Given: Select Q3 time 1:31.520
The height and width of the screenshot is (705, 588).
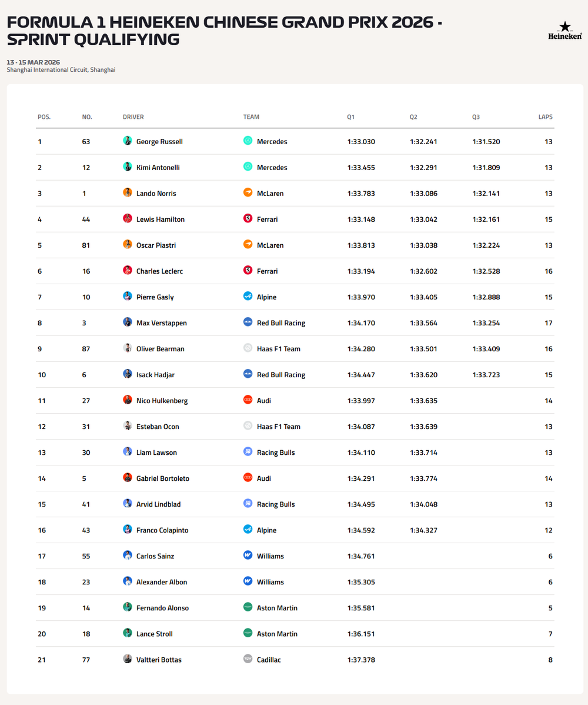Looking at the screenshot, I should point(486,142).
